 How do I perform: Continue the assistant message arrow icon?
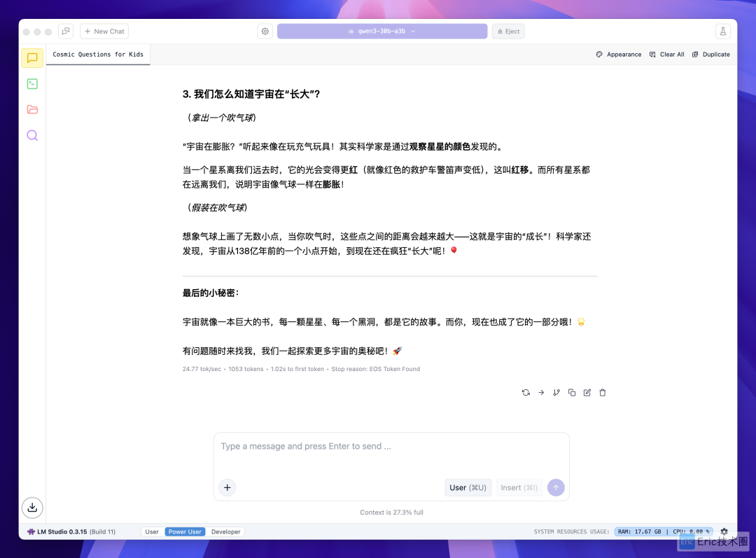541,393
